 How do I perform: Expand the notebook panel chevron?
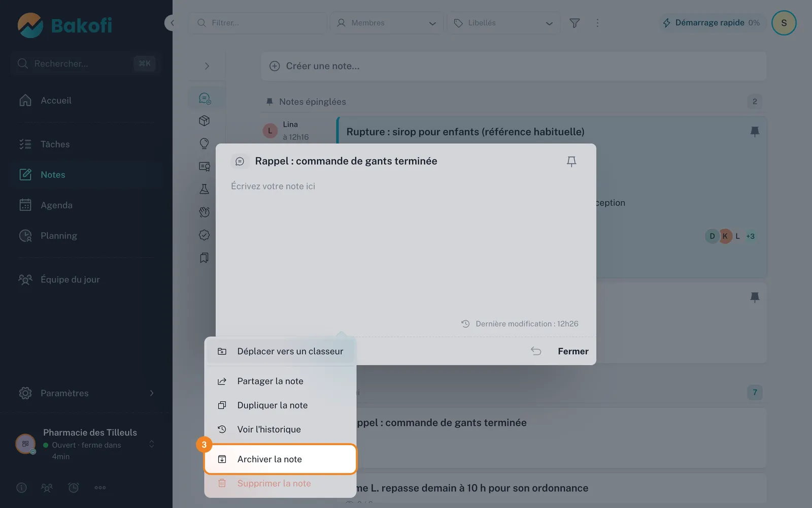pyautogui.click(x=207, y=66)
